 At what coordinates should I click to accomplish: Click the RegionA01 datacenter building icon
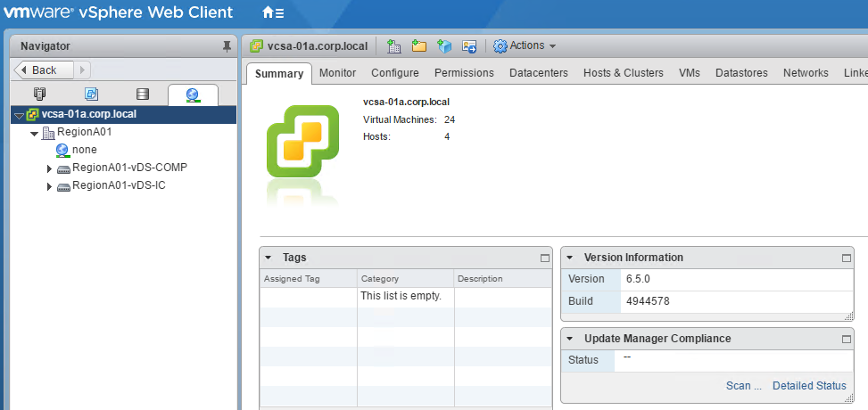pos(49,133)
